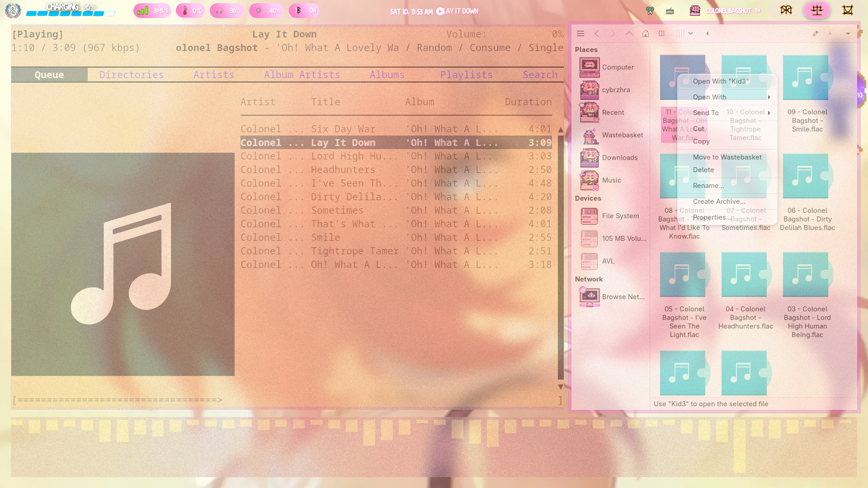Toggle the Bluetooth ON pill in top bar
Image resolution: width=868 pixels, height=488 pixels.
tap(304, 10)
